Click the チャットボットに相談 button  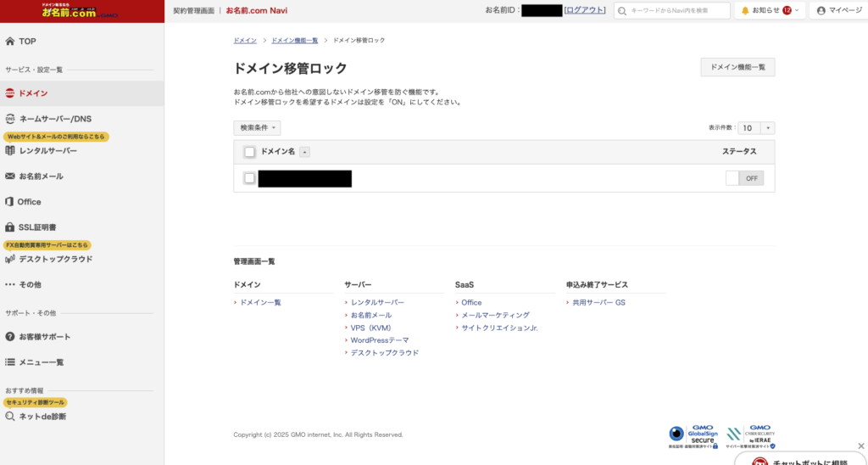pyautogui.click(x=801, y=458)
